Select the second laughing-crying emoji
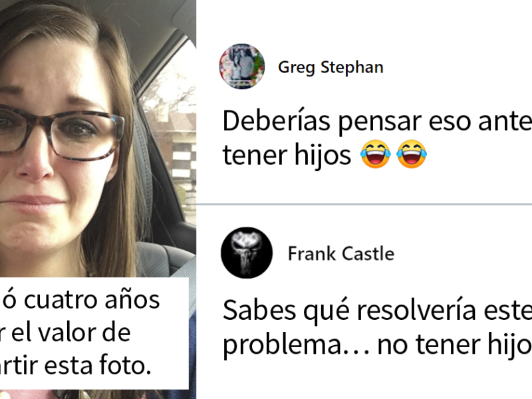 click(411, 154)
